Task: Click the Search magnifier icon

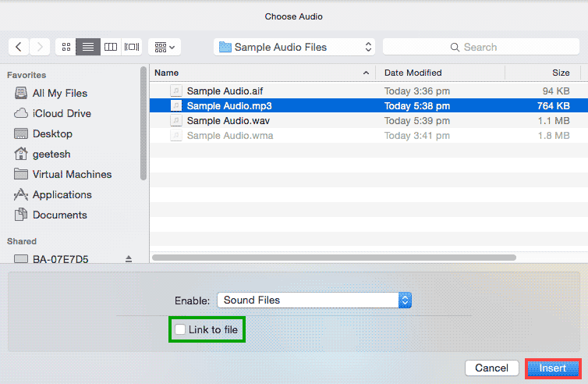Action: pos(455,48)
